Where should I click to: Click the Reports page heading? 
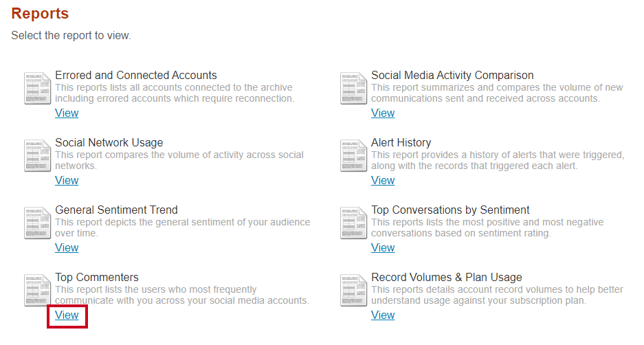coord(40,13)
